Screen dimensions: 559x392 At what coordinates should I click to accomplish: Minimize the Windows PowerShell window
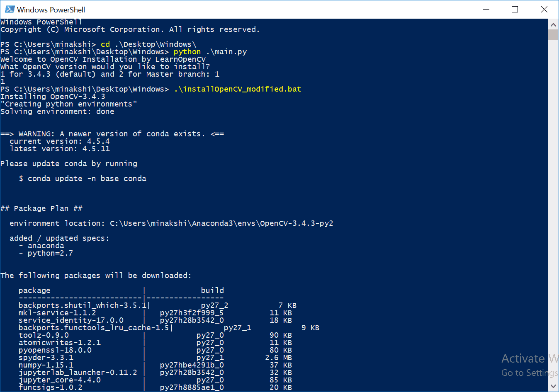[486, 9]
